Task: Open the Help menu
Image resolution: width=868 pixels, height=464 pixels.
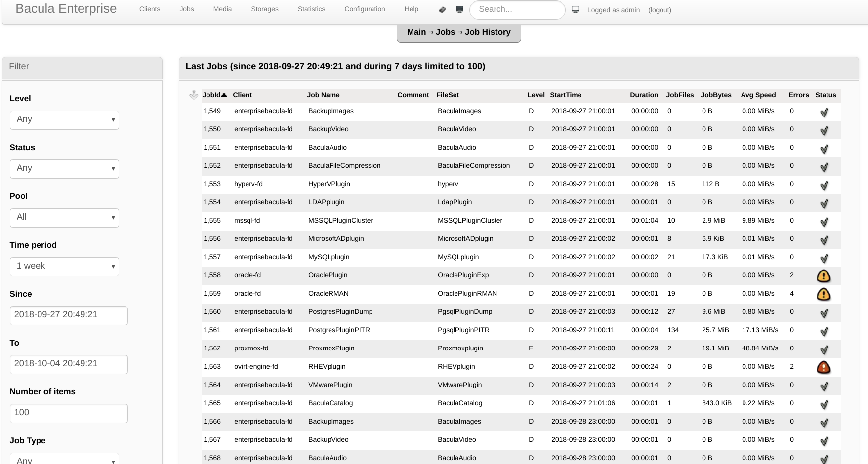Action: (411, 9)
